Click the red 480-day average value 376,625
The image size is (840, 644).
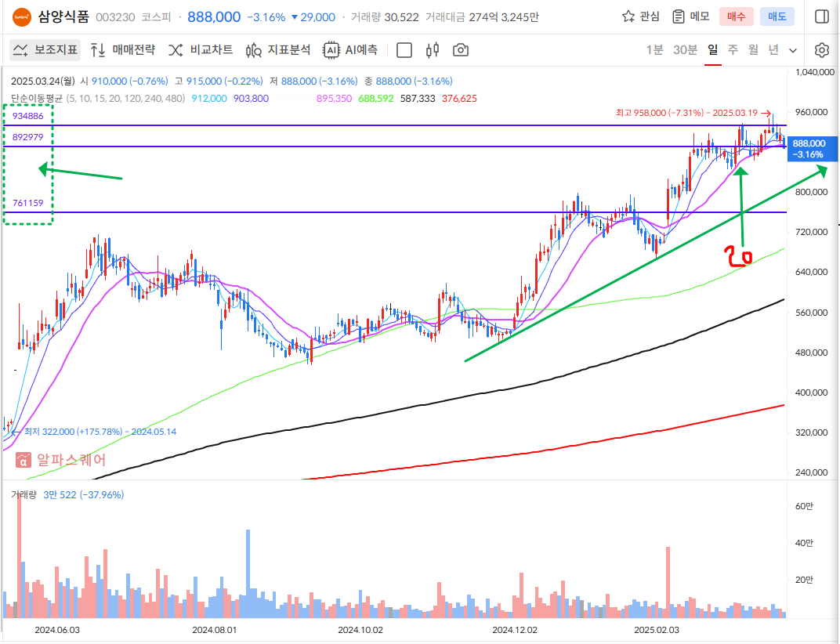[459, 99]
